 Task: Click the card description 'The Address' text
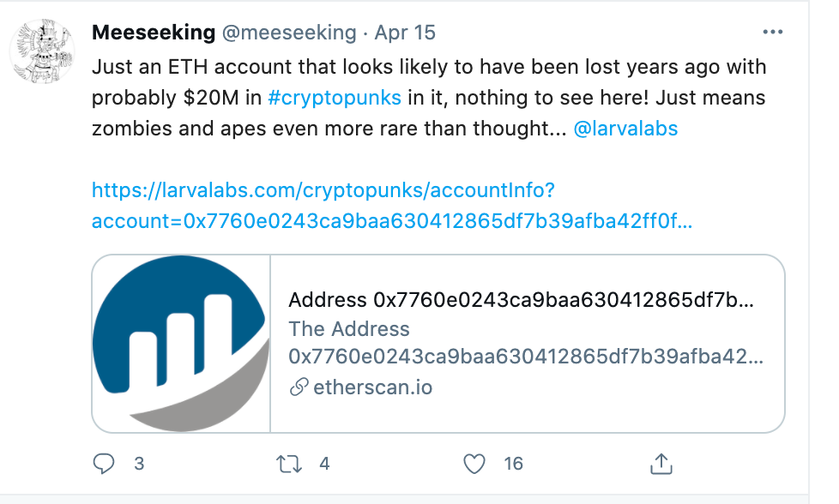click(x=349, y=329)
